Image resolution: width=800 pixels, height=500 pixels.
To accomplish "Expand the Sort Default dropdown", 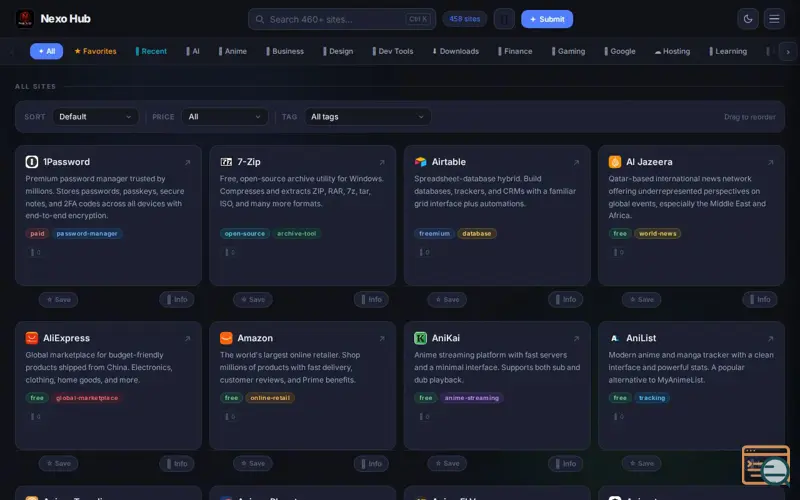I will (x=95, y=117).
